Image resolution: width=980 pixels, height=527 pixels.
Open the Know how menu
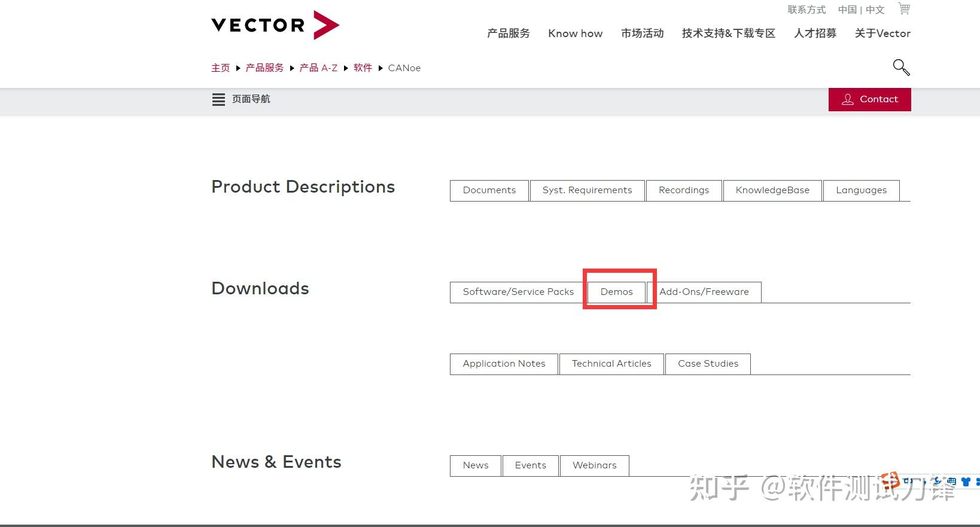pos(576,33)
